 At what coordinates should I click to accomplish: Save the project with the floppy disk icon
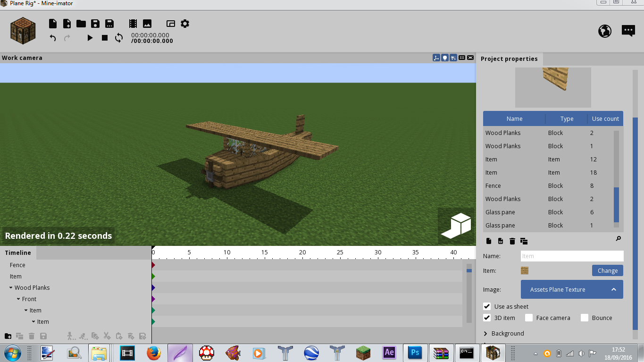click(x=95, y=24)
